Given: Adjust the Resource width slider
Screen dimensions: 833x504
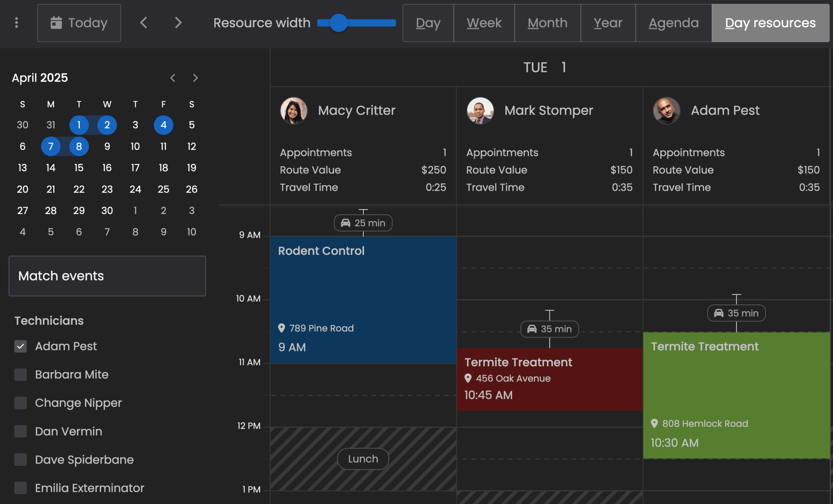Looking at the screenshot, I should pos(356,23).
